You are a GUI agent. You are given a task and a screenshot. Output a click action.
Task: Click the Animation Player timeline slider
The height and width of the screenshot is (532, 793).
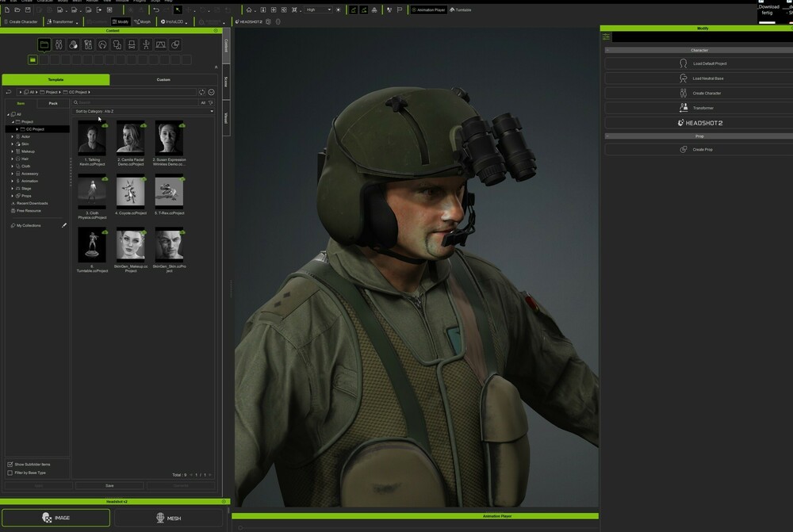[241, 526]
